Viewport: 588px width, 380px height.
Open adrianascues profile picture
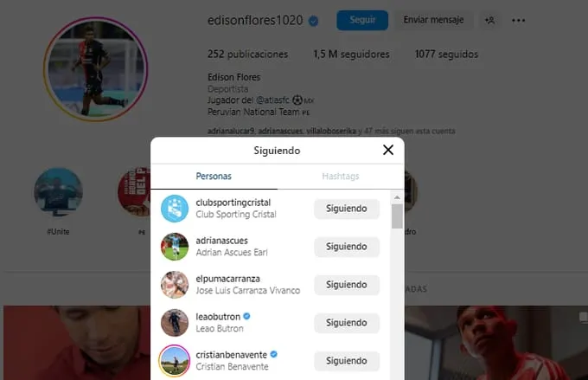pos(175,247)
